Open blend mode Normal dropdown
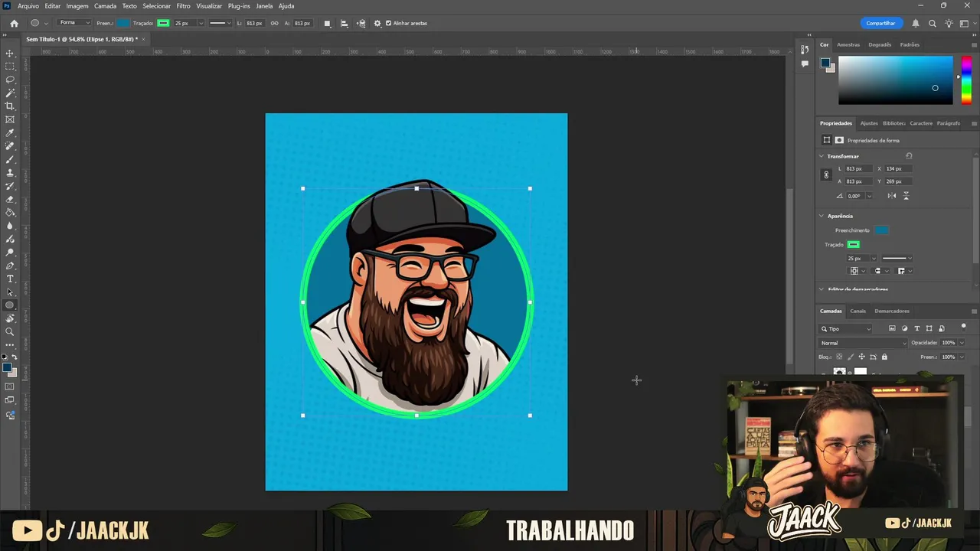The height and width of the screenshot is (551, 980). coord(863,343)
